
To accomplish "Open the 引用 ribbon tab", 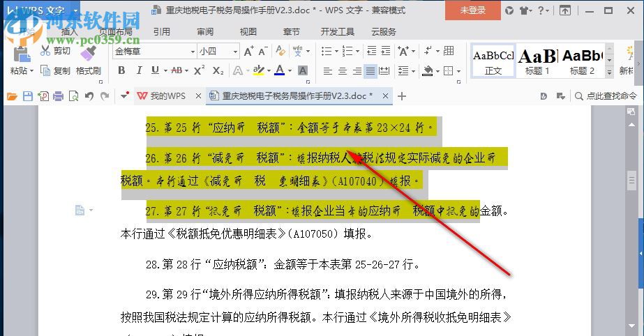I will point(161,31).
